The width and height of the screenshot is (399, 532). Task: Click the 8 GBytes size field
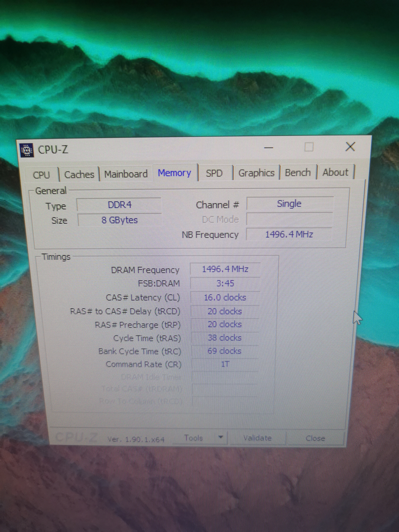[120, 220]
